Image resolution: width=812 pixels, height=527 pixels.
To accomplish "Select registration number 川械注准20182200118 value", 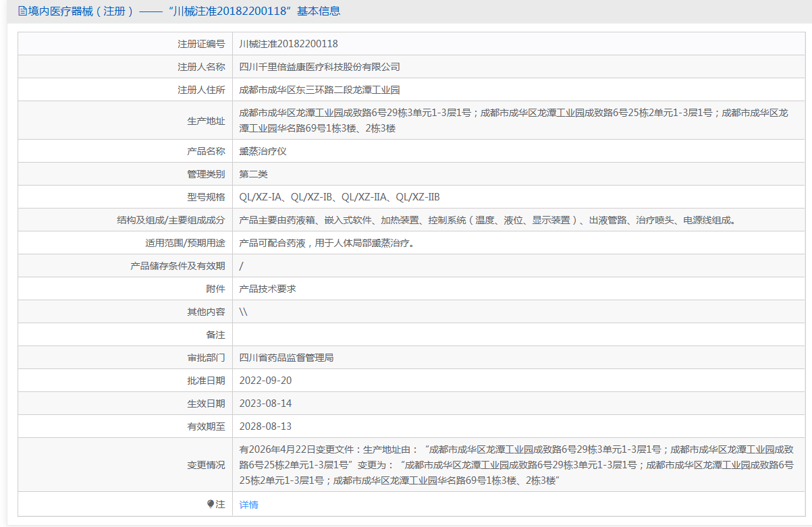I will coord(289,44).
